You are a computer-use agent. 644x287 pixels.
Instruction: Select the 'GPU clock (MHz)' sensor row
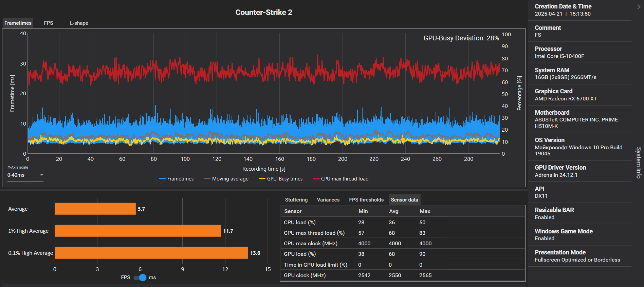[x=403, y=275]
